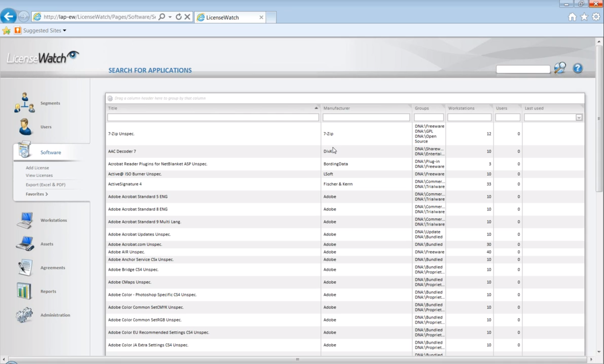Click the Software recycle-bin icon

pyautogui.click(x=24, y=150)
